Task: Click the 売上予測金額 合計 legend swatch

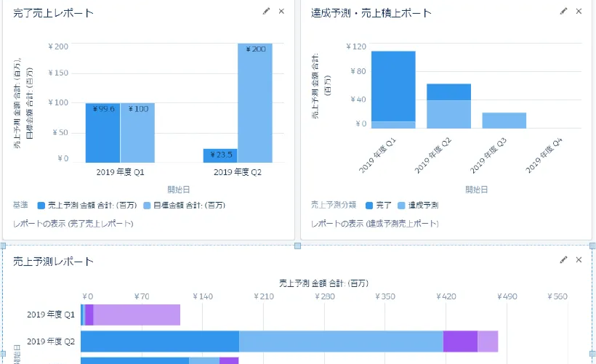Action: point(41,206)
